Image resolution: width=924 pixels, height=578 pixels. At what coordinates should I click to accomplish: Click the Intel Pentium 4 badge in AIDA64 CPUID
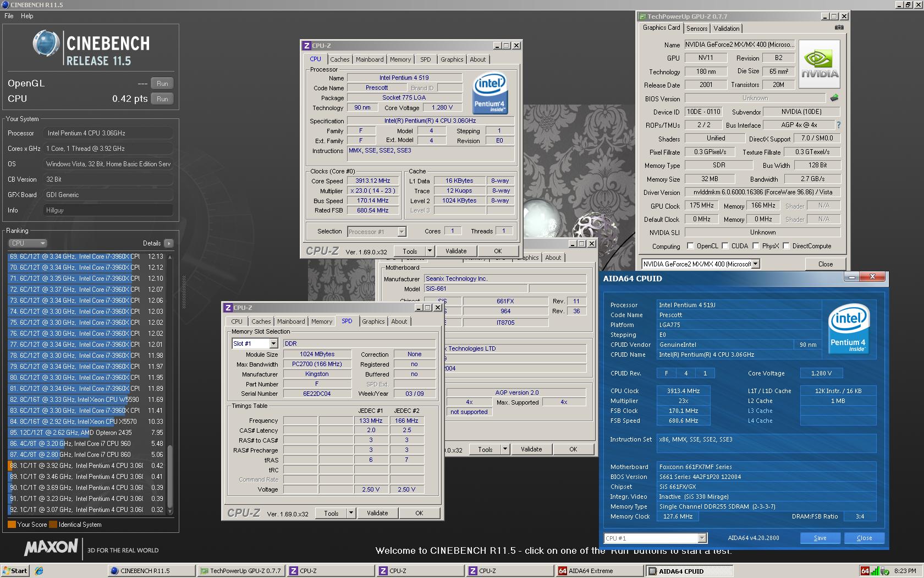849,328
